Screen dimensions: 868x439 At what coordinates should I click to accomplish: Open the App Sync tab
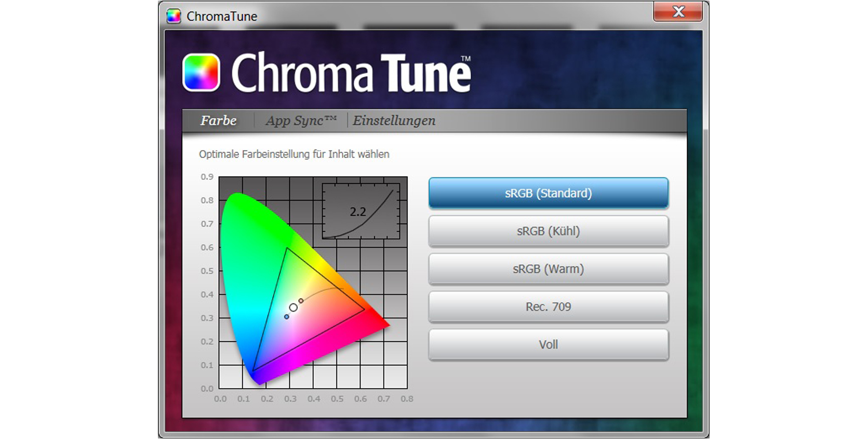301,121
